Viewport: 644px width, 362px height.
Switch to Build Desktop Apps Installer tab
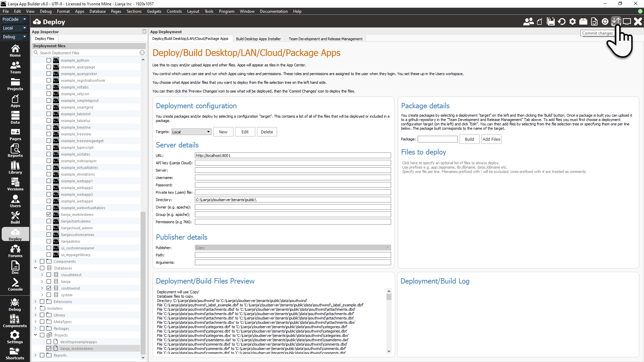(x=258, y=39)
